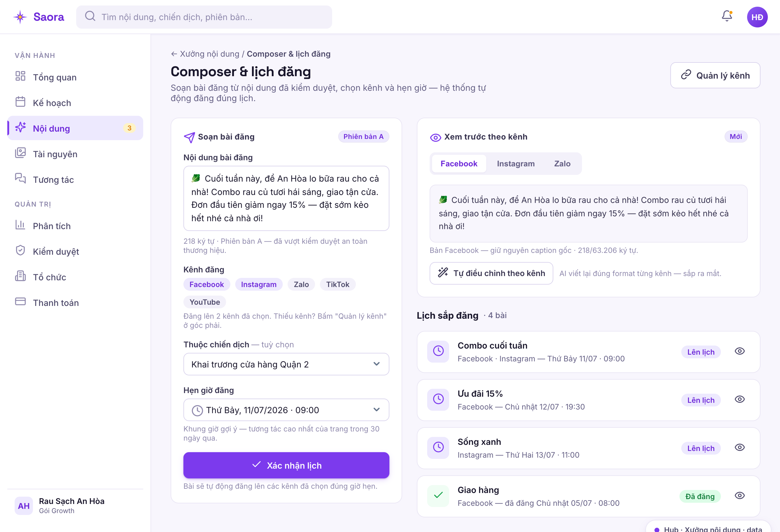Deselect the Facebook channel chip
The width and height of the screenshot is (780, 532).
point(206,284)
